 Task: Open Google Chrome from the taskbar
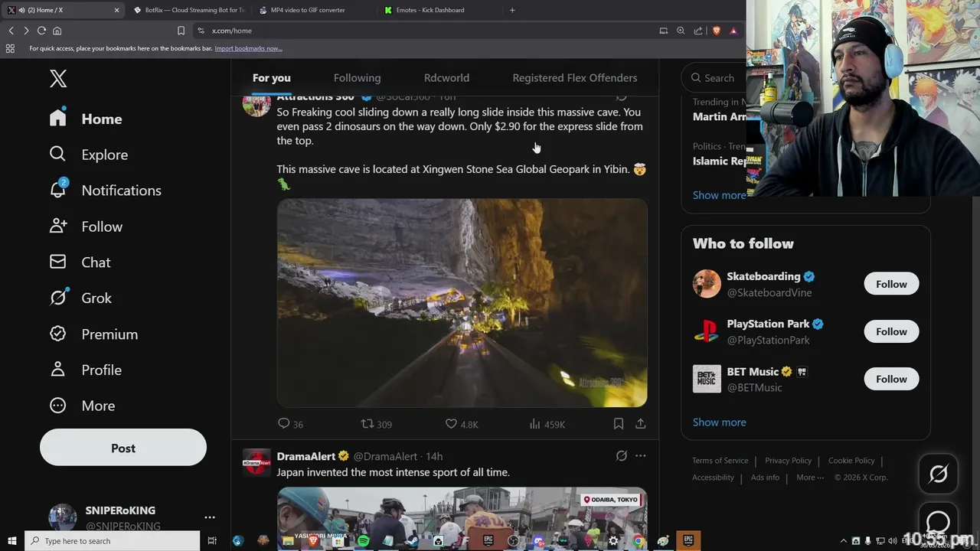[x=639, y=541]
